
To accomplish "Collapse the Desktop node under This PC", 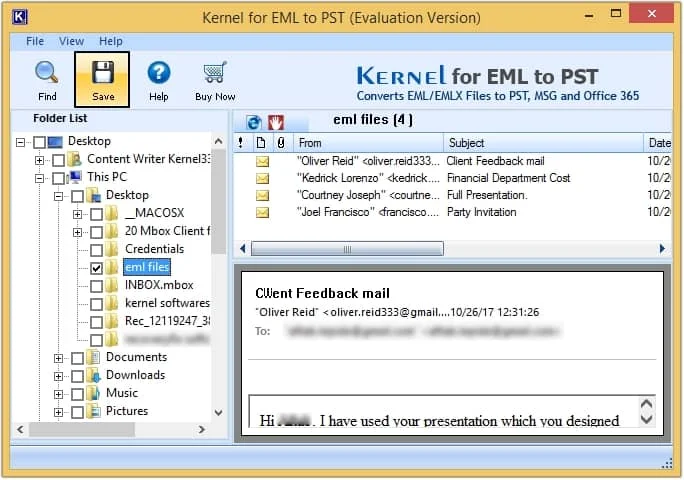I will [x=58, y=196].
